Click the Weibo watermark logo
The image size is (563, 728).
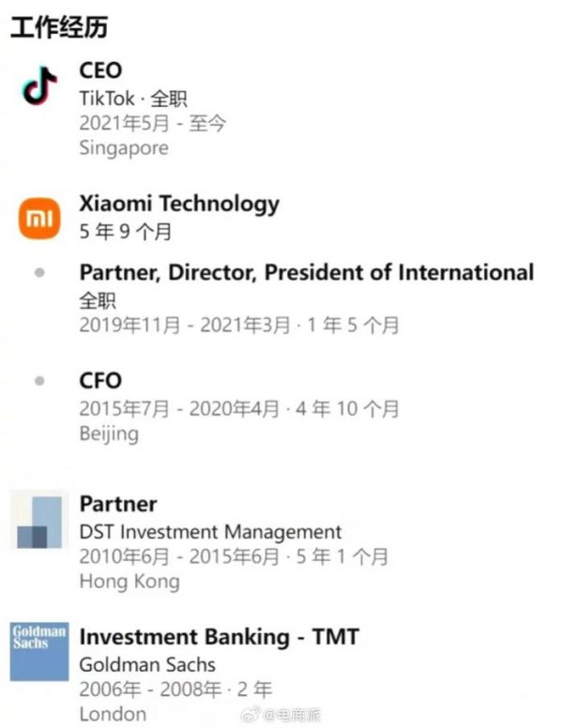(x=251, y=715)
